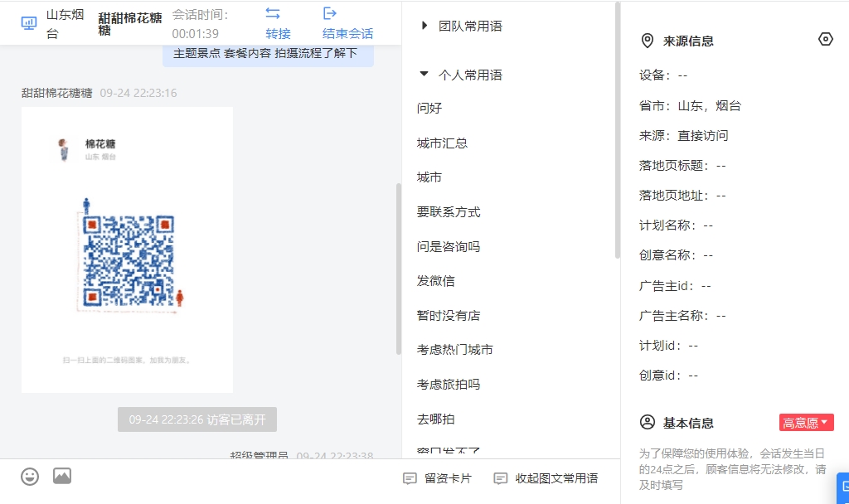The height and width of the screenshot is (504, 849).
Task: Open the QR code image in the chat
Action: (127, 250)
